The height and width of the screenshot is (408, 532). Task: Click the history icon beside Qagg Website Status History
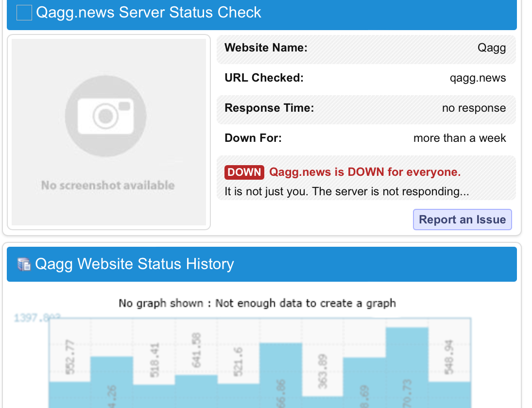point(24,264)
